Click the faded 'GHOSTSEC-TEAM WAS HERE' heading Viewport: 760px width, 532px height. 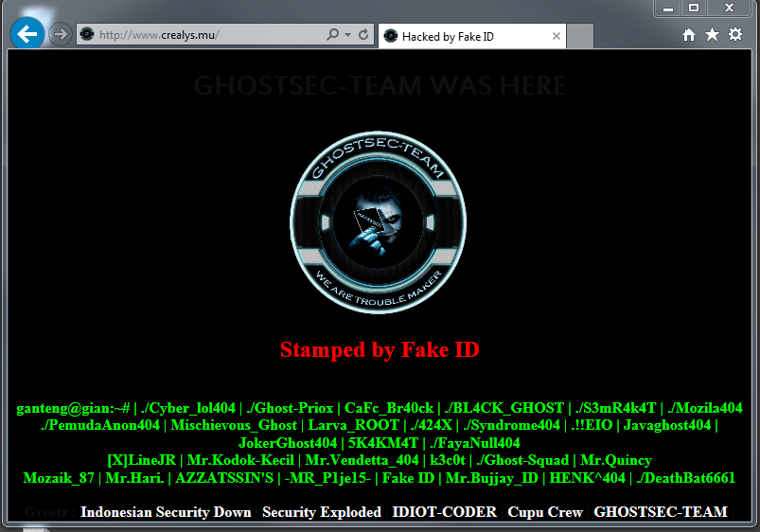pyautogui.click(x=380, y=85)
